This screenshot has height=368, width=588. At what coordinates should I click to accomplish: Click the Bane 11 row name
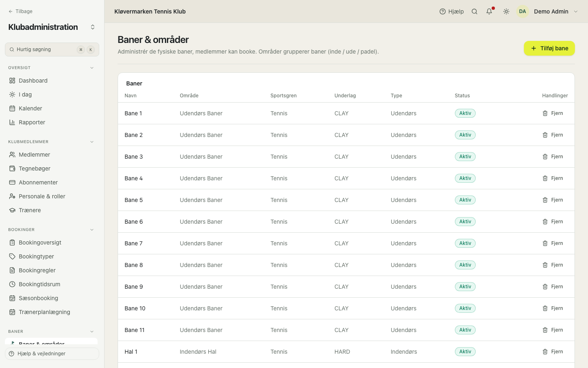click(134, 330)
